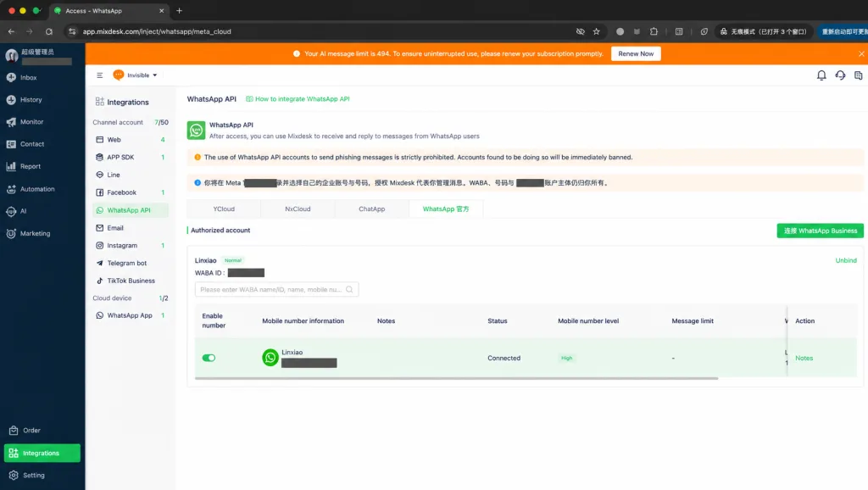This screenshot has width=868, height=490.
Task: Toggle Enable number switch for Linxiao
Action: pyautogui.click(x=209, y=359)
